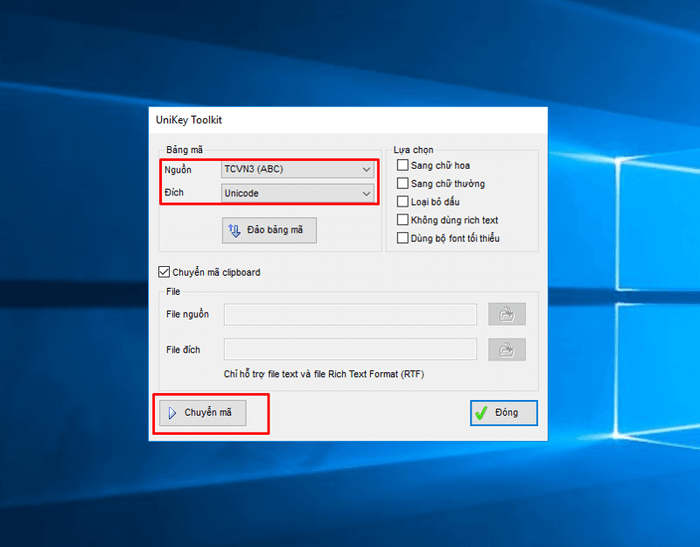The height and width of the screenshot is (547, 700).
Task: Click the play triangle icon on Chuyển mã
Action: tap(172, 413)
